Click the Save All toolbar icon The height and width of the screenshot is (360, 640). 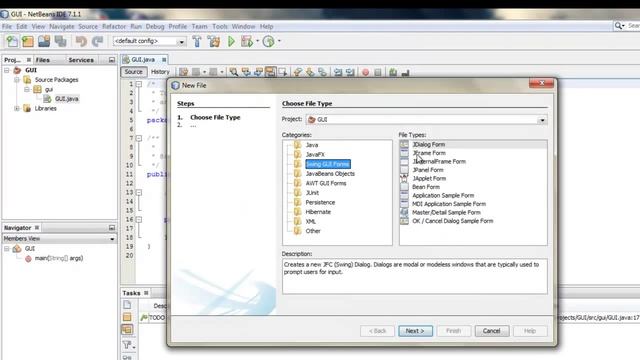click(x=60, y=41)
